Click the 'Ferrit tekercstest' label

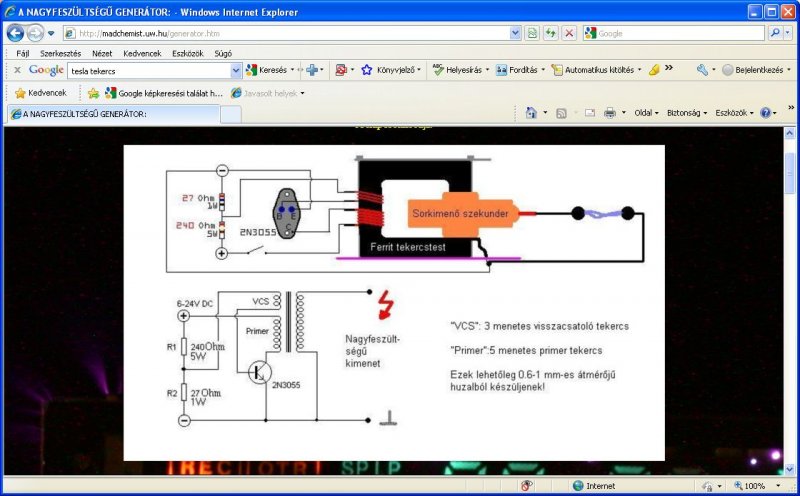(408, 247)
